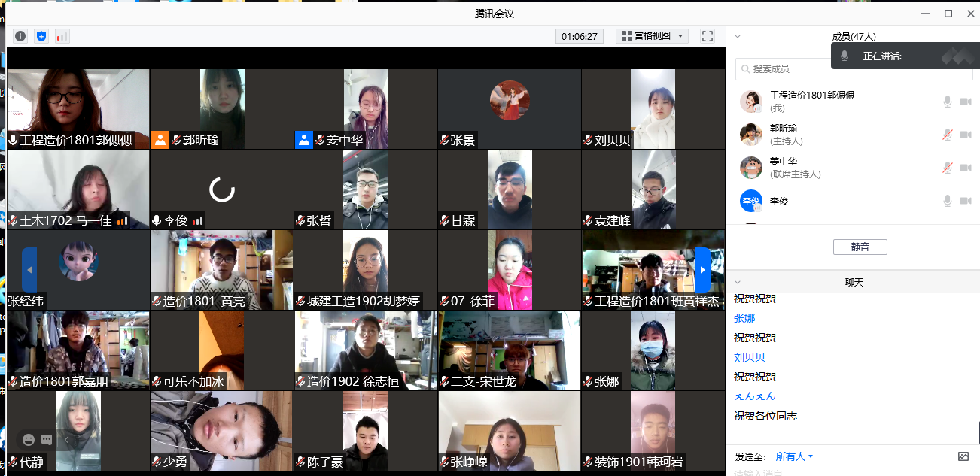Click the 静音 mute button
The width and height of the screenshot is (980, 476).
[x=860, y=247]
